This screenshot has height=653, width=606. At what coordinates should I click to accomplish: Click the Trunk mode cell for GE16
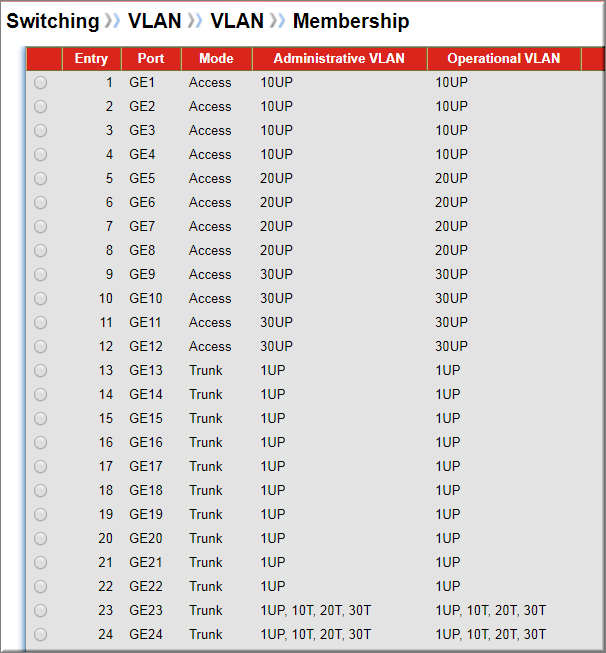[206, 442]
